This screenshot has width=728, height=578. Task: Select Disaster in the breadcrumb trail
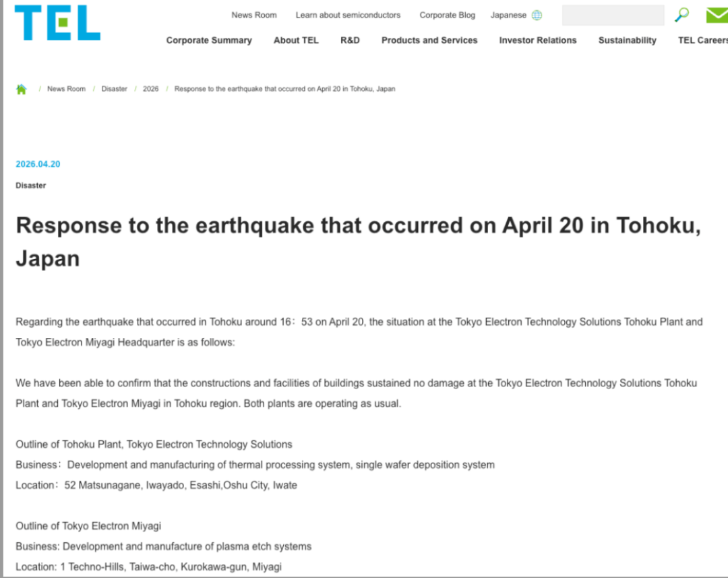point(114,89)
